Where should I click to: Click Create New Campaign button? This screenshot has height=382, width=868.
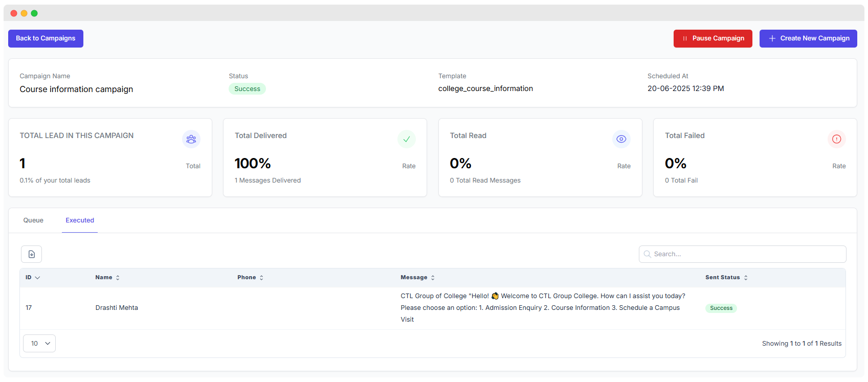point(808,38)
